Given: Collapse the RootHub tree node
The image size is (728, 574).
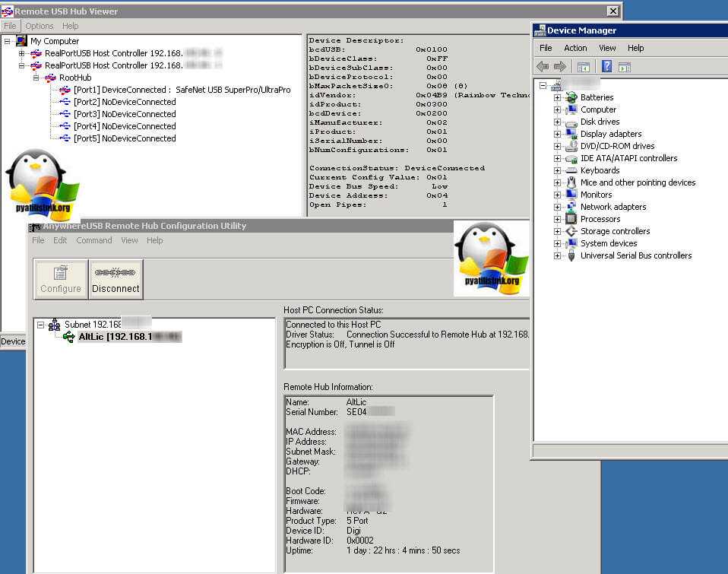Looking at the screenshot, I should pyautogui.click(x=36, y=78).
